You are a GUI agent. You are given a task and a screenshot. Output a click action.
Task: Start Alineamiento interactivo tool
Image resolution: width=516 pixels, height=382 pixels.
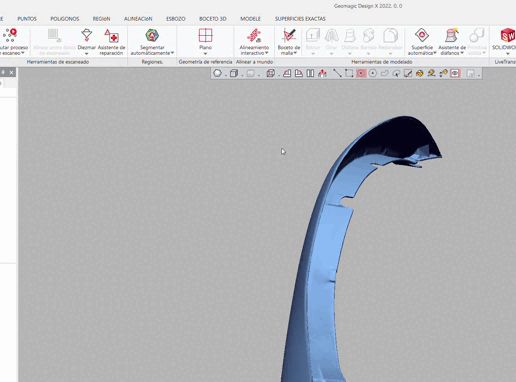tap(254, 42)
